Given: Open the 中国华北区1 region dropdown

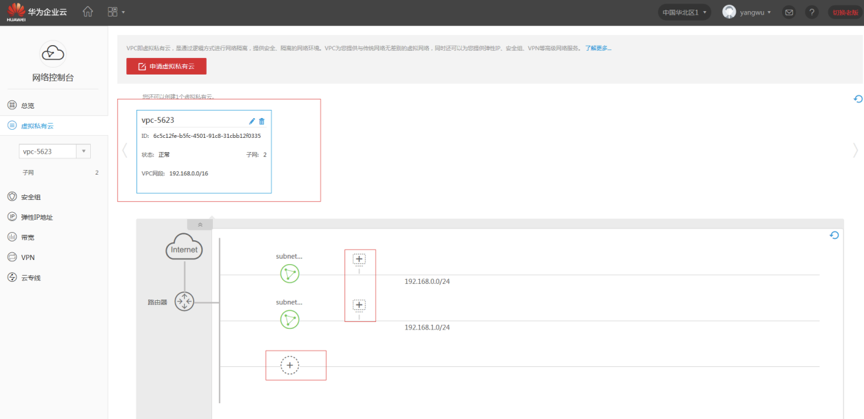Looking at the screenshot, I should (x=684, y=12).
